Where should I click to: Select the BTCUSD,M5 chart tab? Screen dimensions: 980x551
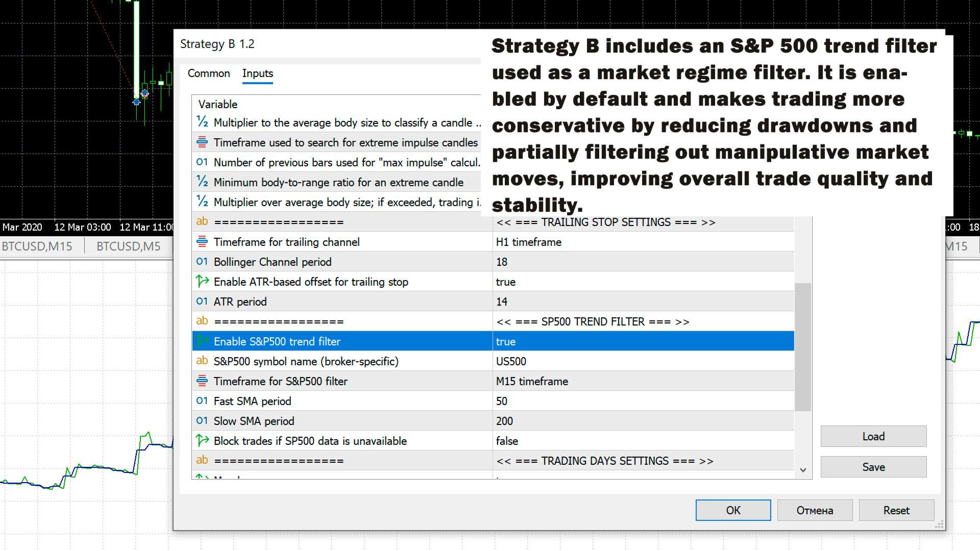(128, 246)
